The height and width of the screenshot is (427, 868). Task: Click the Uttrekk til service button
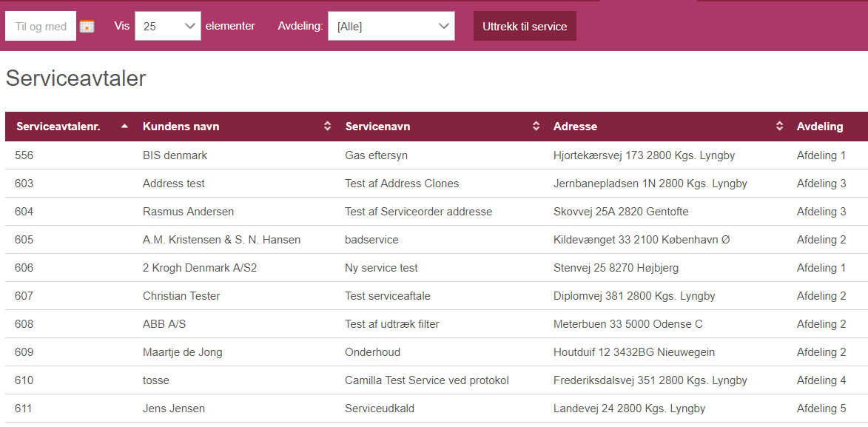pyautogui.click(x=525, y=26)
